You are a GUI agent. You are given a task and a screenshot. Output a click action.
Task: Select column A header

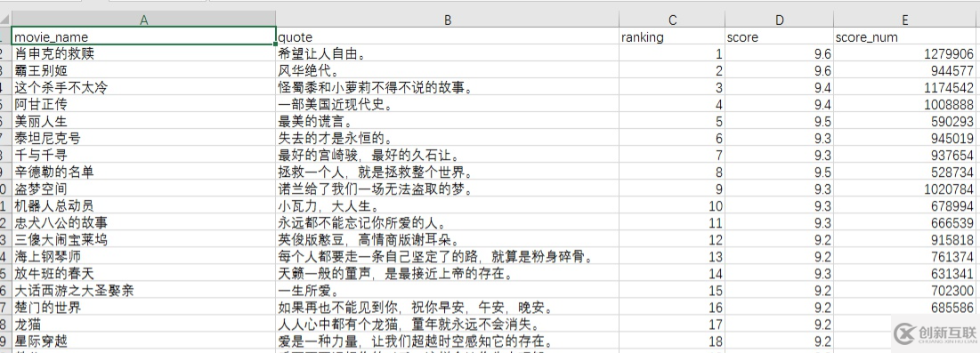tap(143, 20)
